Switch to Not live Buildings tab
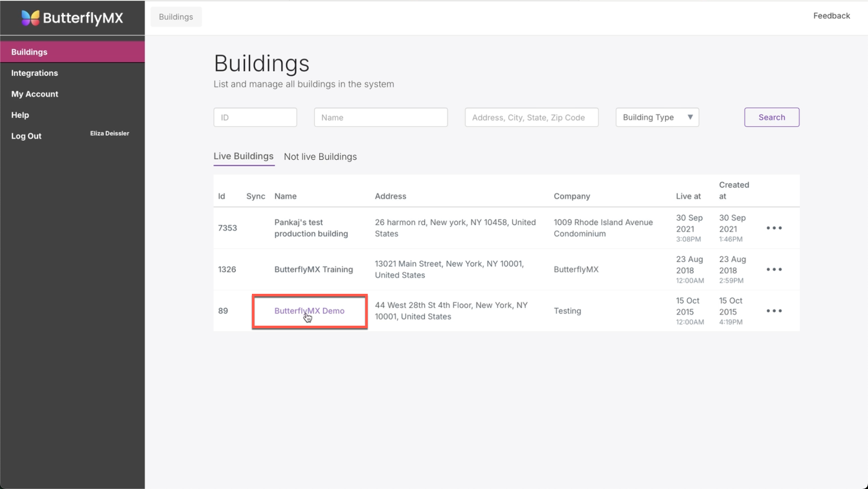Image resolution: width=868 pixels, height=489 pixels. click(x=320, y=157)
